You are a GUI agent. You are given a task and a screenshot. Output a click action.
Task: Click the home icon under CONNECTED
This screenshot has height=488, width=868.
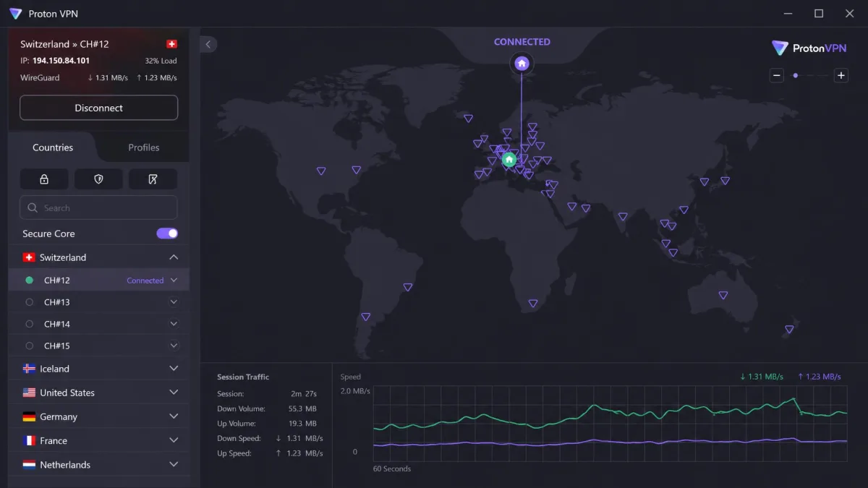[x=522, y=64]
